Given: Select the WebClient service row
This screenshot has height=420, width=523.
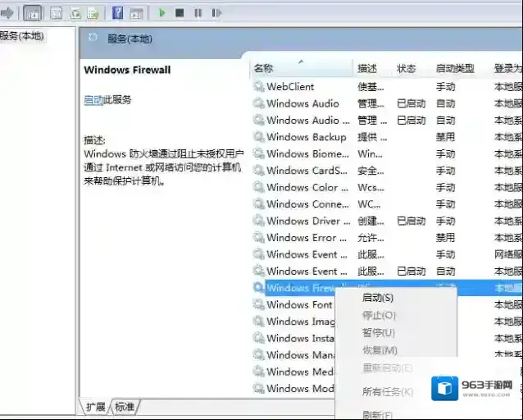Looking at the screenshot, I should pyautogui.click(x=290, y=86).
